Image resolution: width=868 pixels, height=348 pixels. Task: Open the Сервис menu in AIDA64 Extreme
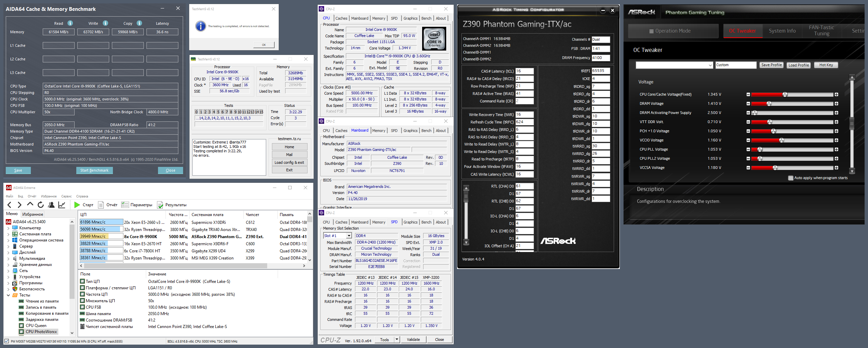[66, 196]
